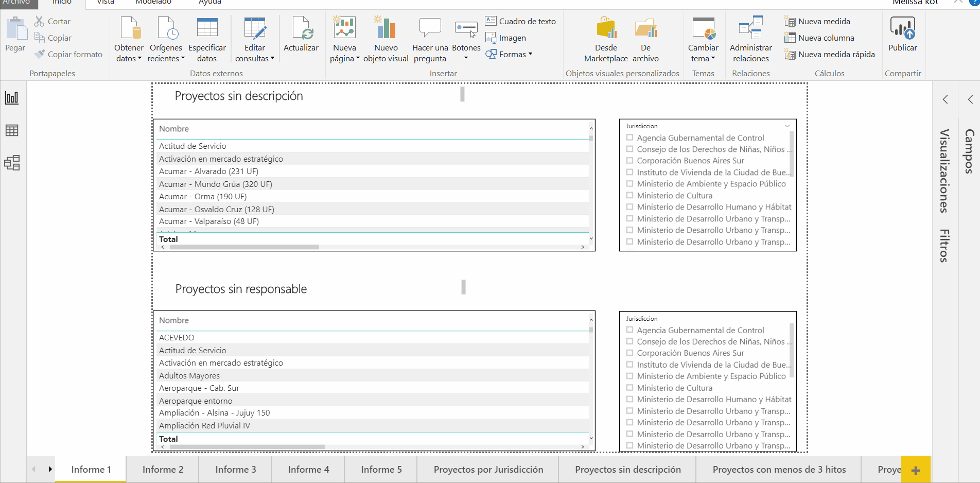Toggle Corporación Buenos Aires Sur in top slicer
This screenshot has width=980, height=483.
click(x=629, y=161)
